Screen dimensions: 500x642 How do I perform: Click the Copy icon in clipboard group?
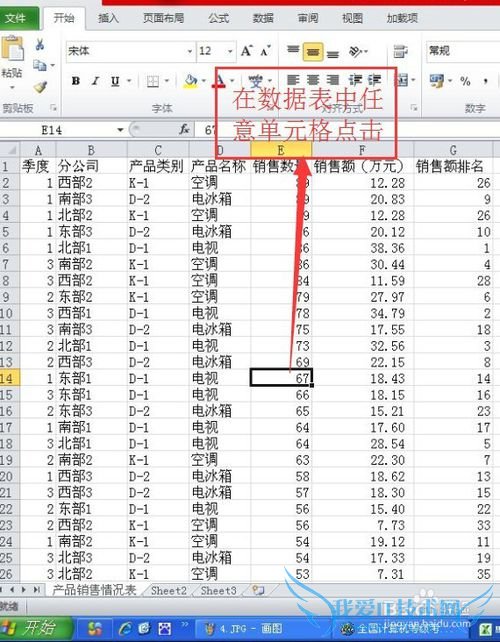tap(39, 65)
